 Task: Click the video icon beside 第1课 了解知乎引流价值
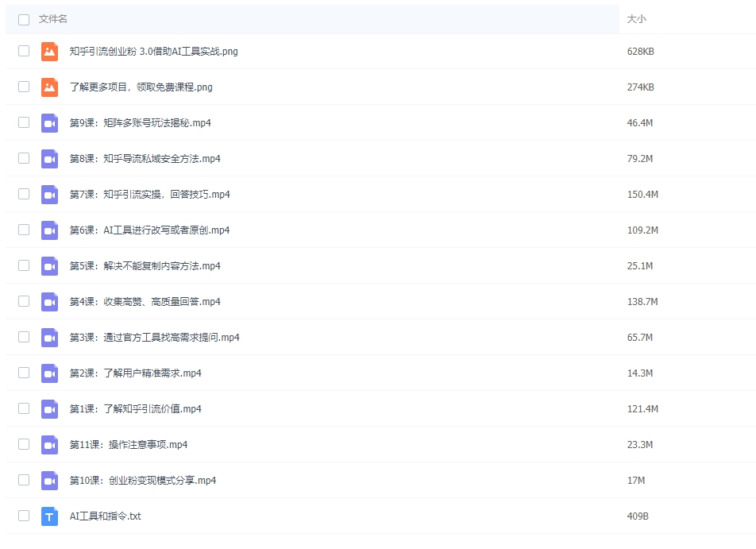coord(48,408)
